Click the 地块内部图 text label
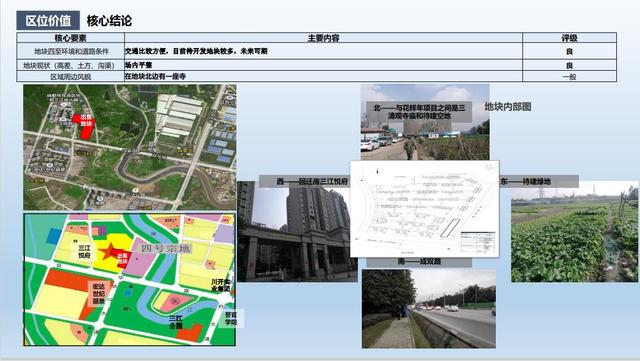This screenshot has height=361, width=640. point(508,107)
